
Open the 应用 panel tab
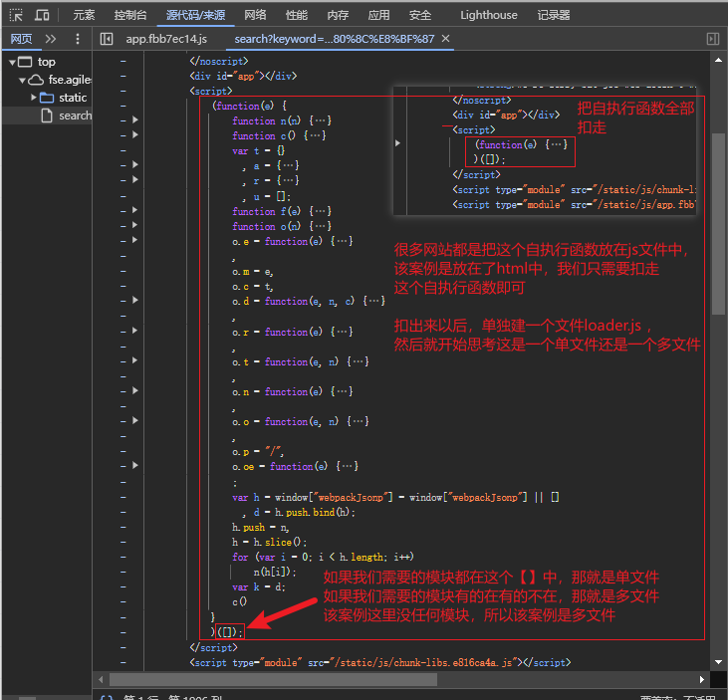378,15
